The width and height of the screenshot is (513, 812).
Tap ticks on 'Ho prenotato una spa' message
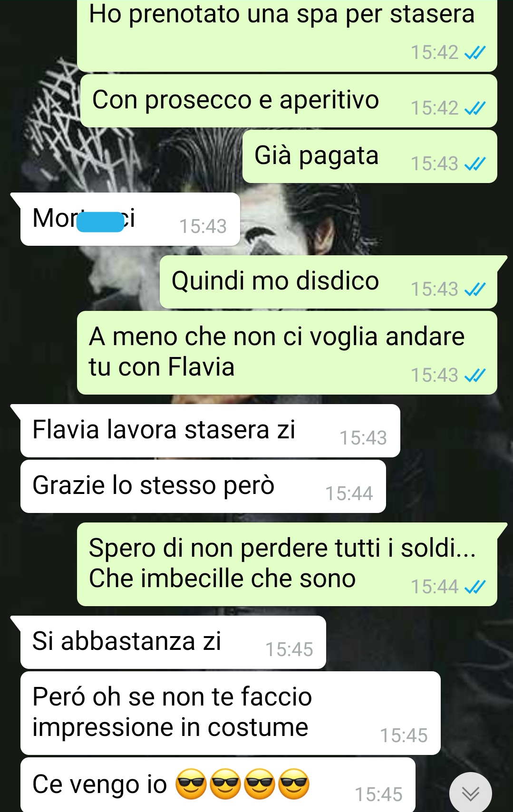tap(474, 53)
